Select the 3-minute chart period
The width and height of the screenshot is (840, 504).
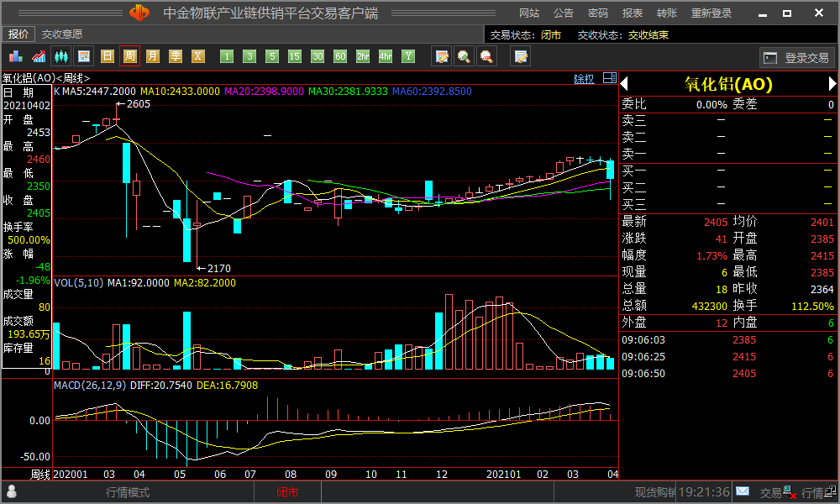click(249, 56)
